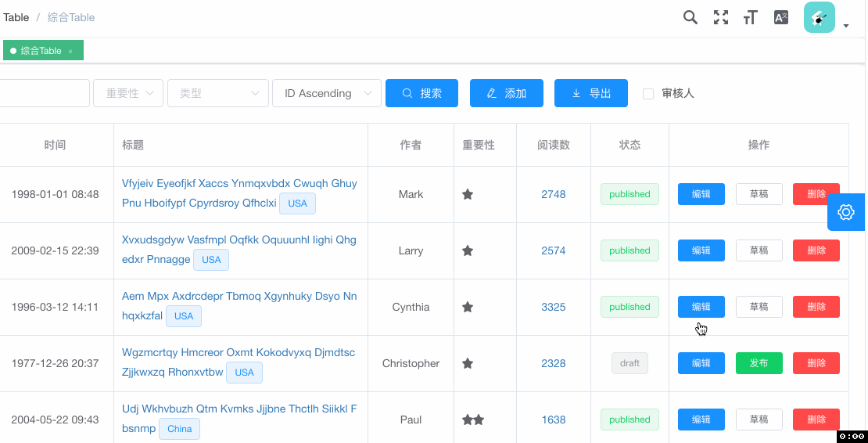Open the Udj Wkhvbuzh article title
The width and height of the screenshot is (868, 443).
point(239,419)
